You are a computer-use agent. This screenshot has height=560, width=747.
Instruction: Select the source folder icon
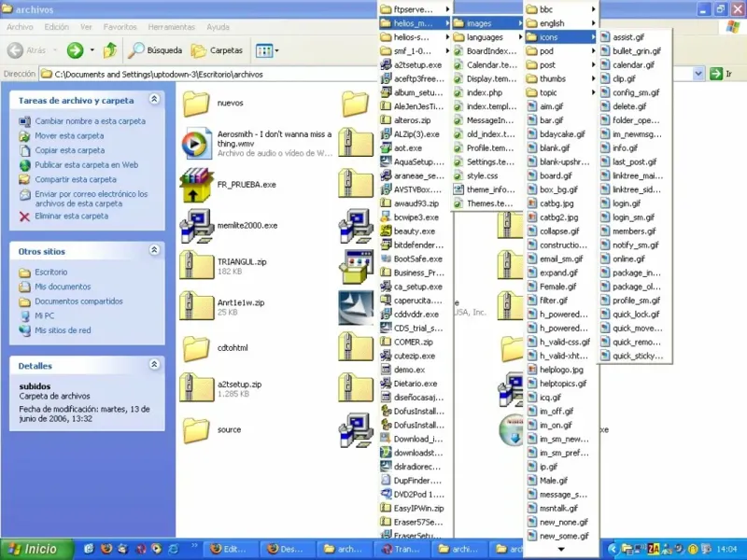(x=196, y=430)
